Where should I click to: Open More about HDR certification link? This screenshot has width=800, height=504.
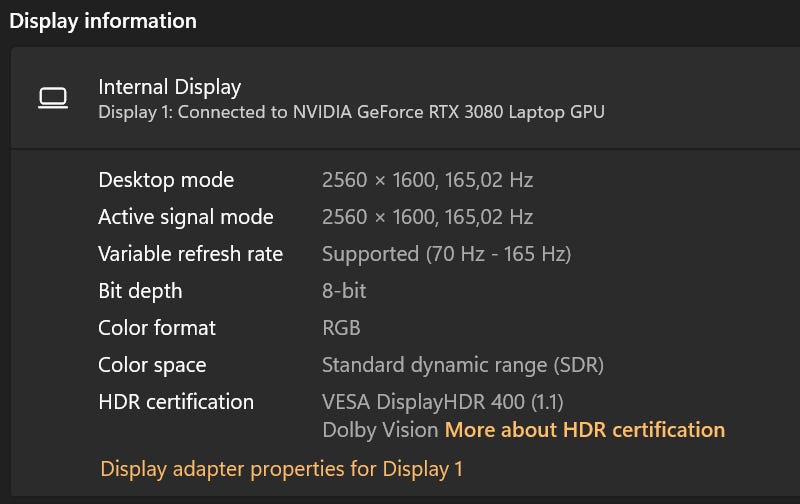click(x=585, y=430)
